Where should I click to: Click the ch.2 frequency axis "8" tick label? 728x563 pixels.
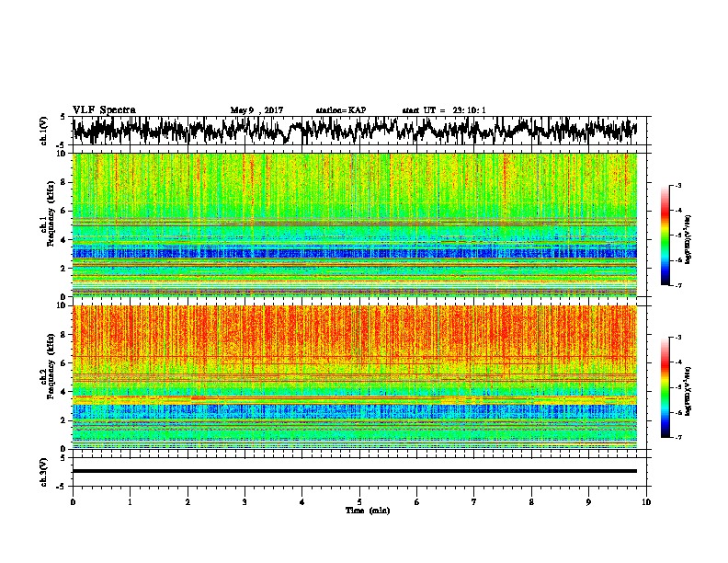[x=65, y=335]
